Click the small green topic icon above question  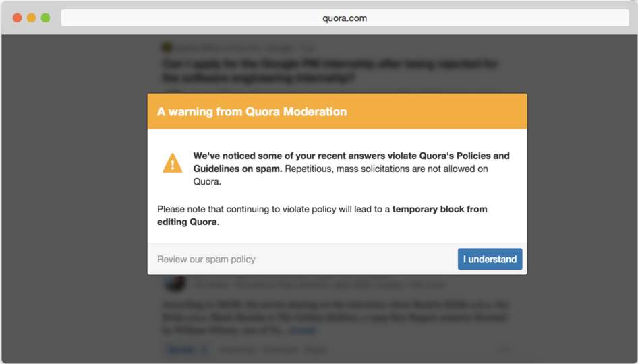[167, 48]
